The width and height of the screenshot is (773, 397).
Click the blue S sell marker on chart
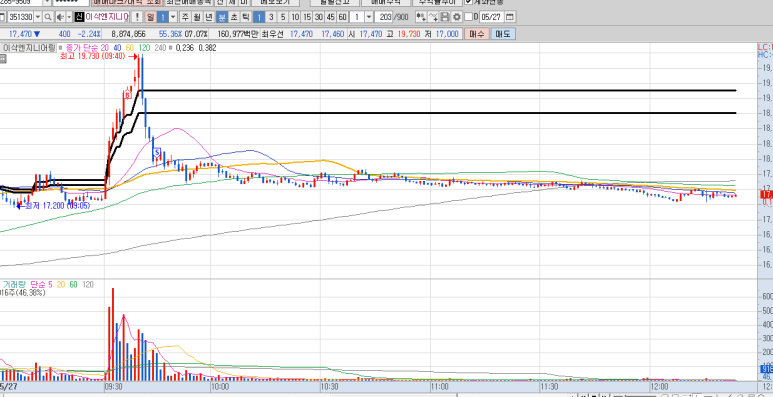157,153
